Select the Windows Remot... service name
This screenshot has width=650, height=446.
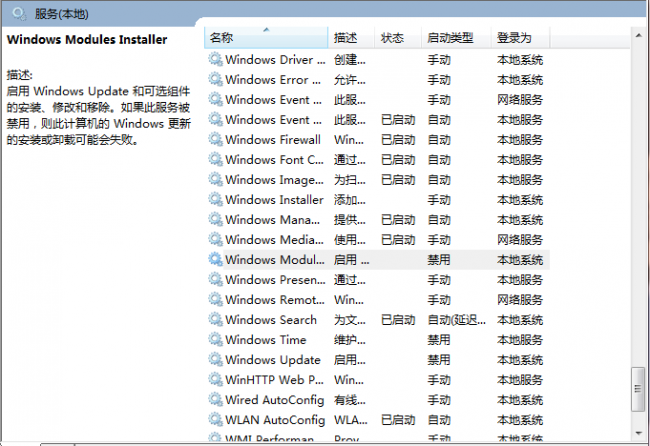(275, 300)
